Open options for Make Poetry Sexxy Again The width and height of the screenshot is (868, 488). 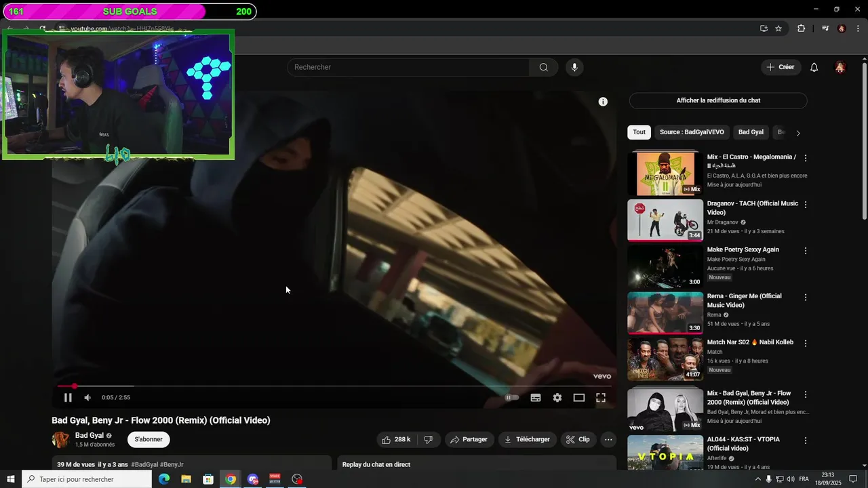click(x=806, y=251)
